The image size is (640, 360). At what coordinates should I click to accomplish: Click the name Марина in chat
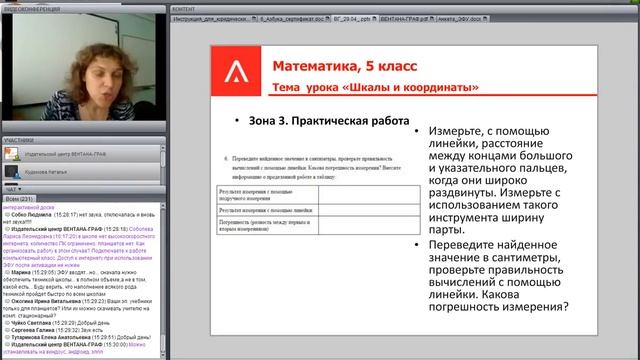pyautogui.click(x=21, y=272)
